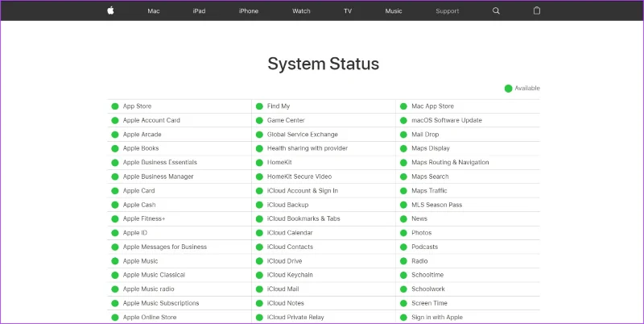Select iCloud Account & Sign In entry
Viewport: 644px width, 324px height.
point(303,191)
